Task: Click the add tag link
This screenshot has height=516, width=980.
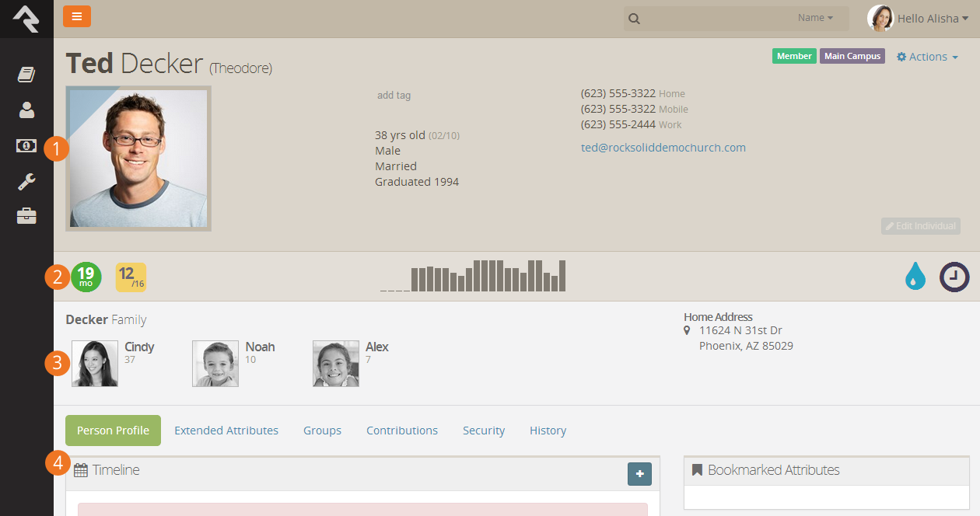Action: (x=394, y=96)
